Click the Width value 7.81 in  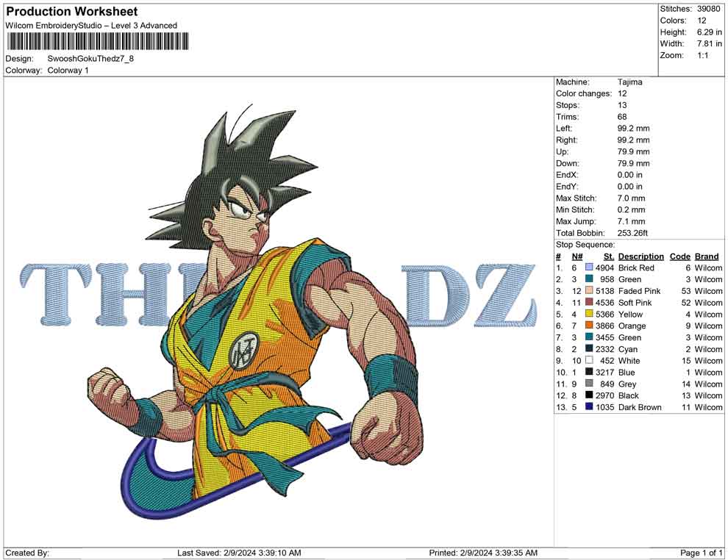click(710, 43)
